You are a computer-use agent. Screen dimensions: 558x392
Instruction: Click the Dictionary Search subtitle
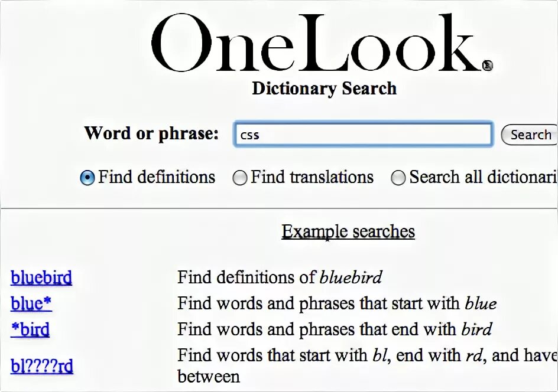click(324, 89)
